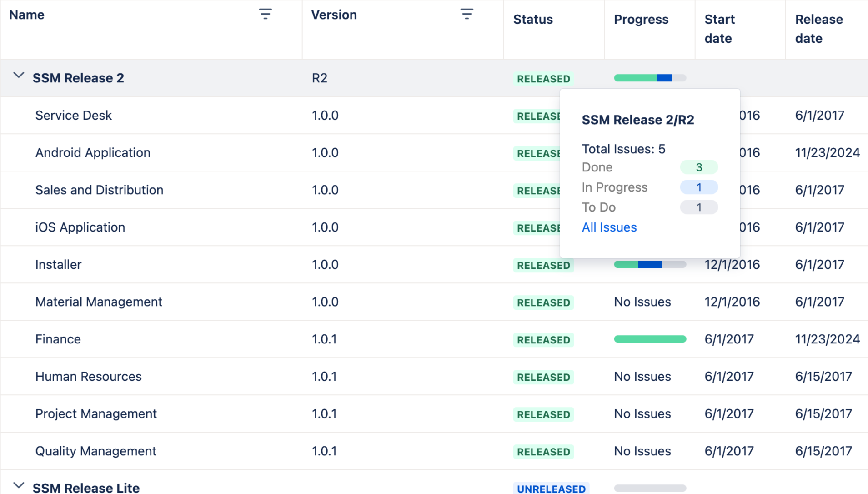Click the In Progress count badge
The image size is (868, 494).
[x=698, y=187]
